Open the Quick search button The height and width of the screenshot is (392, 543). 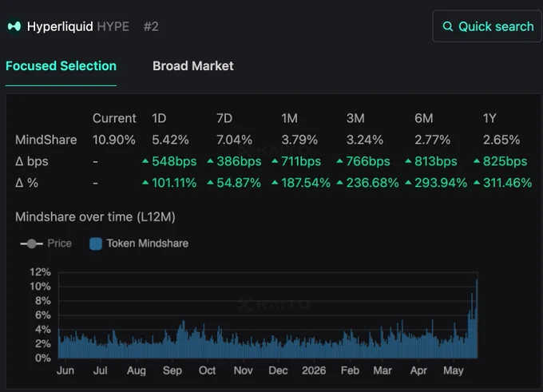tap(487, 26)
